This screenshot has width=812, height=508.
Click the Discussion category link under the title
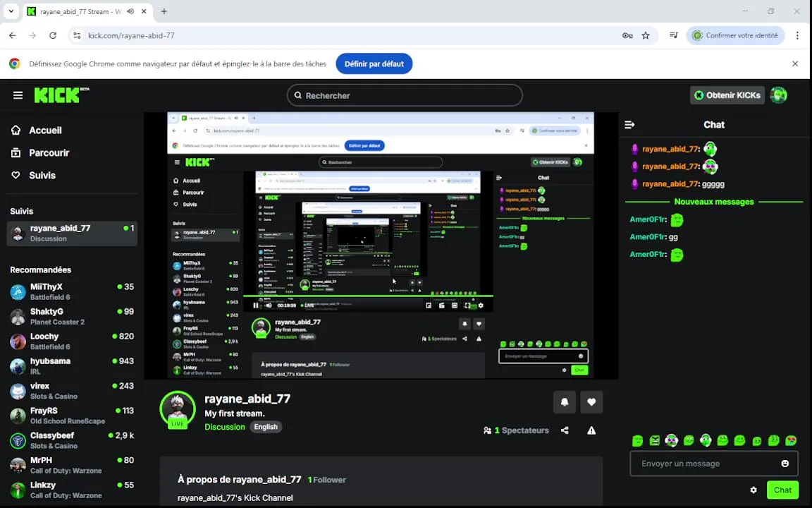coord(225,427)
